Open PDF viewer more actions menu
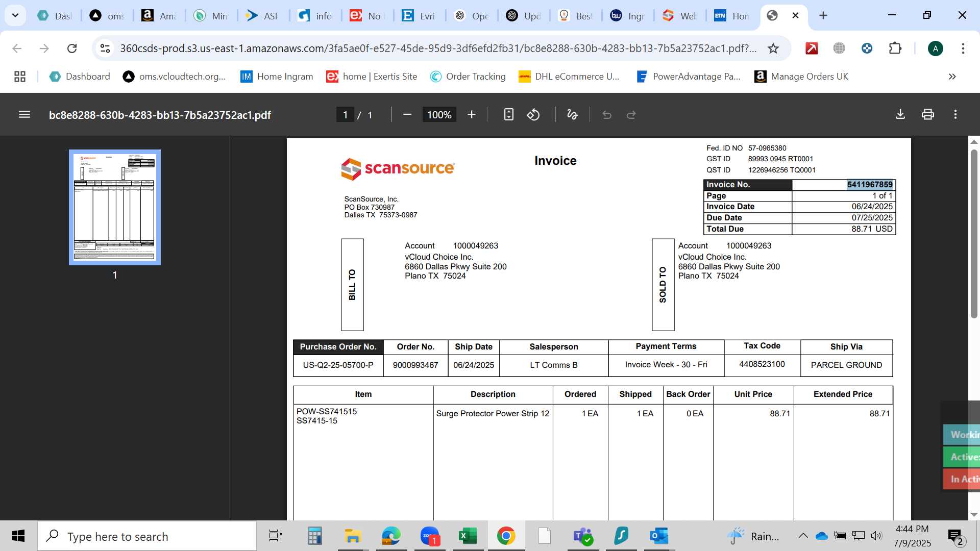This screenshot has width=980, height=551. coord(955,115)
